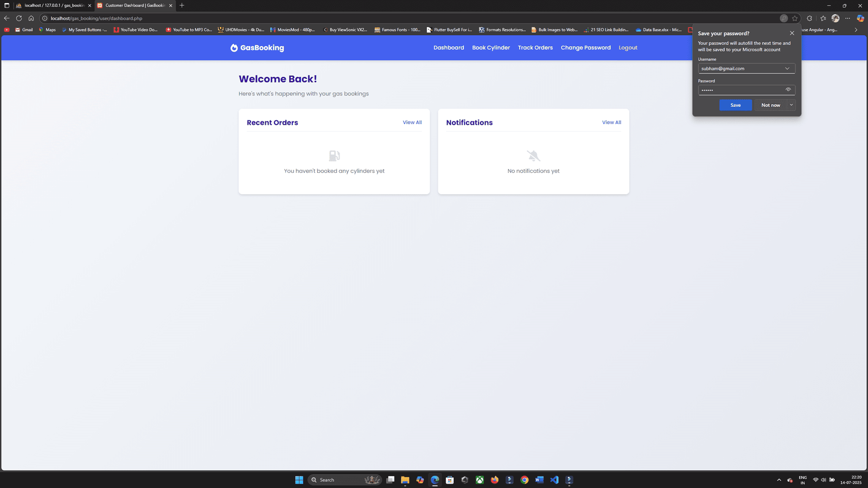Image resolution: width=868 pixels, height=488 pixels.
Task: Click the Password field in save prompt
Action: (741, 90)
